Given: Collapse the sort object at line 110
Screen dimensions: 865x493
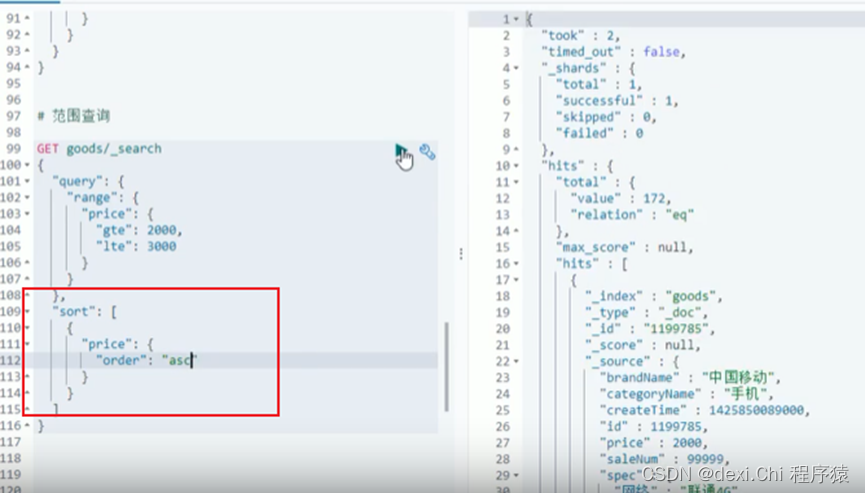Looking at the screenshot, I should tap(27, 328).
